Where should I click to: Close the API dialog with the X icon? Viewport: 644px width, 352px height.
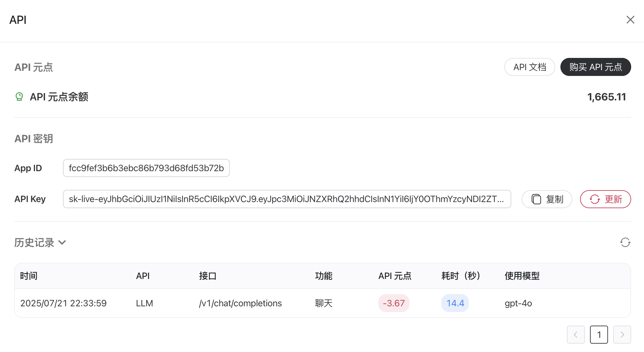(x=631, y=20)
